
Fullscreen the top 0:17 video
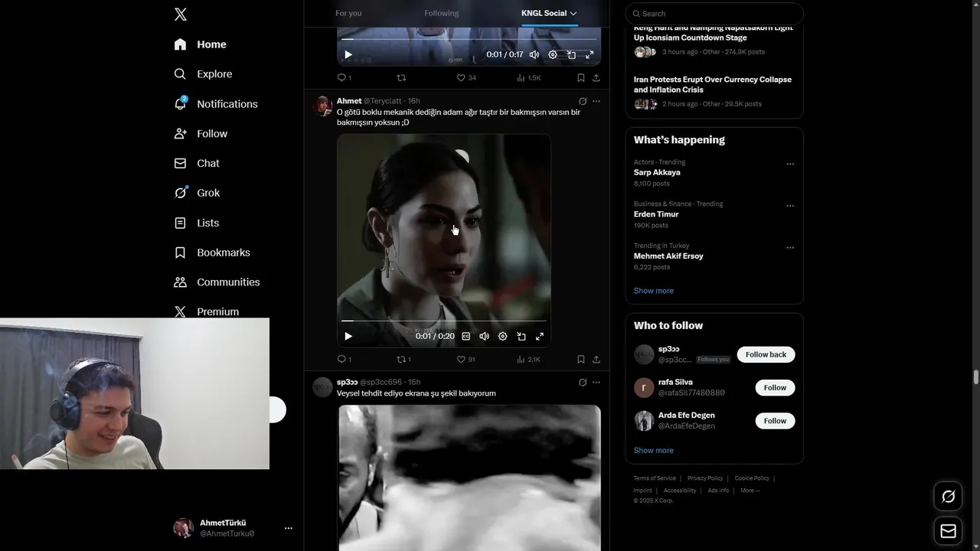(590, 55)
